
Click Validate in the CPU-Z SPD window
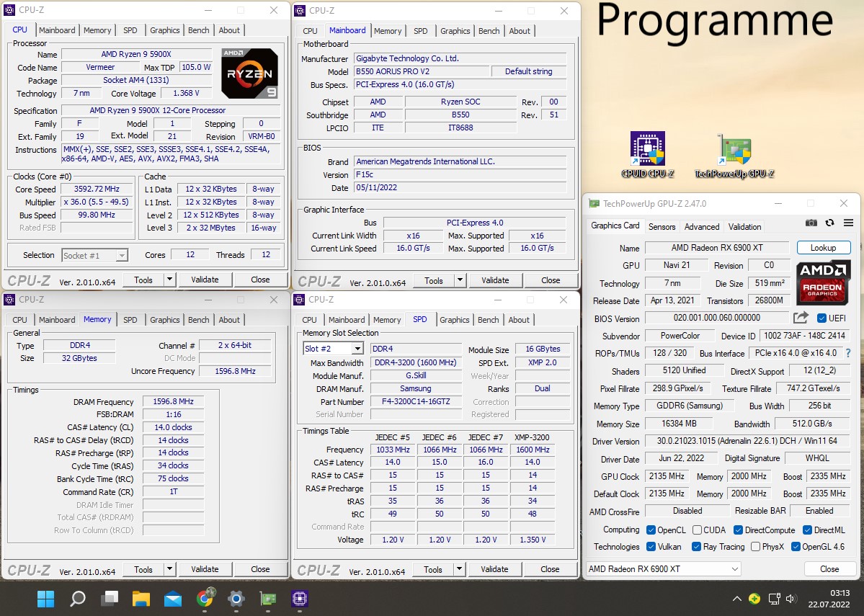494,569
